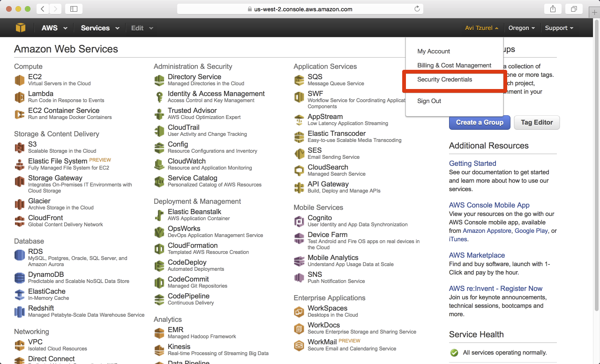Screen dimensions: 600x364
Task: Open the Lambda service icon
Action: click(x=20, y=97)
